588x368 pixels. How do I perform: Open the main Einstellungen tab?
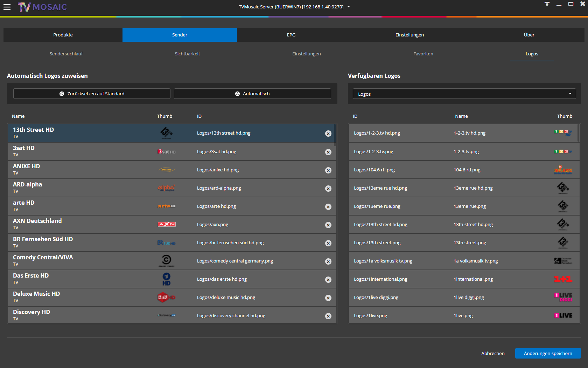(409, 35)
